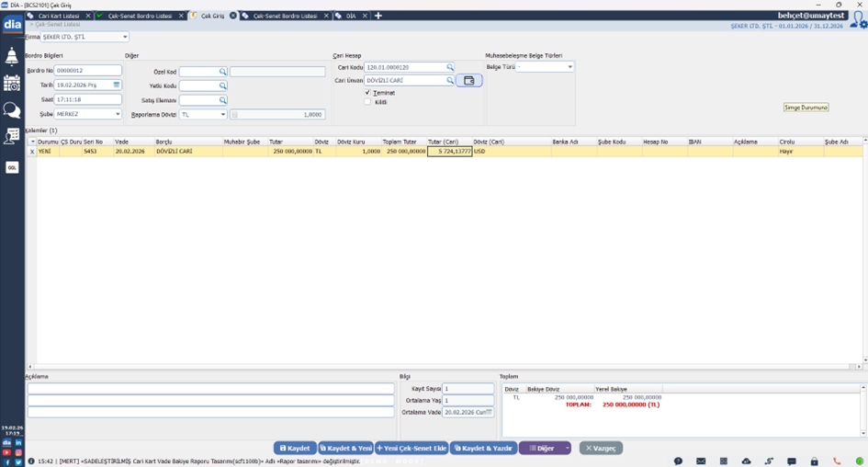Open the calendar icon in sidebar

point(12,83)
